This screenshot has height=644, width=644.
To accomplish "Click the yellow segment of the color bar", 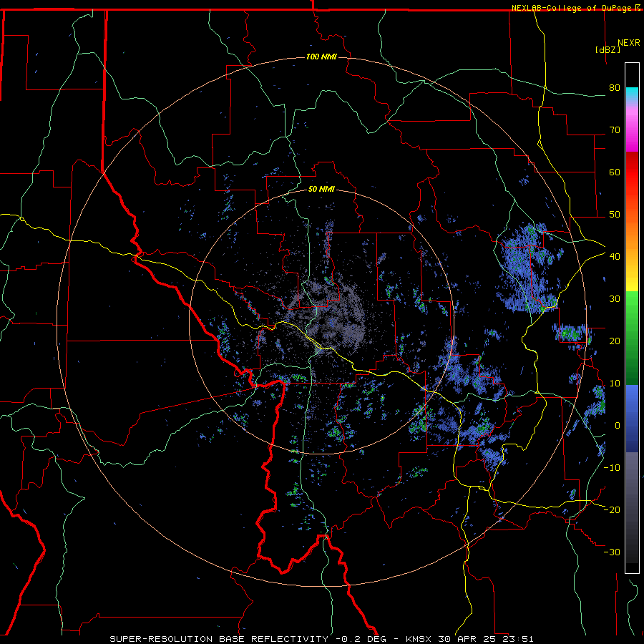I will click(x=632, y=277).
